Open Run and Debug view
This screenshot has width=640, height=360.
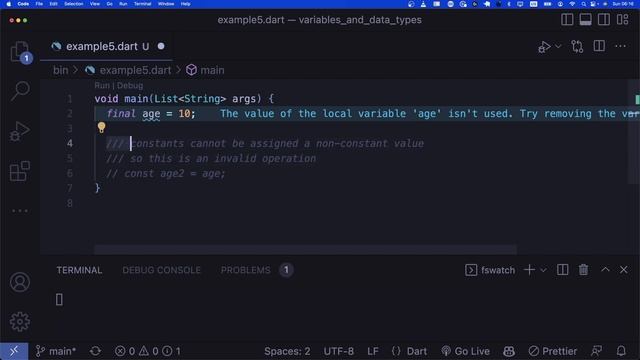[20, 131]
